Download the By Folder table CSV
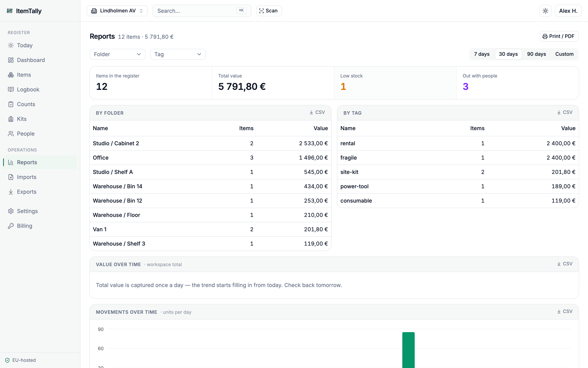Viewport: 588px width, 368px height. point(317,112)
